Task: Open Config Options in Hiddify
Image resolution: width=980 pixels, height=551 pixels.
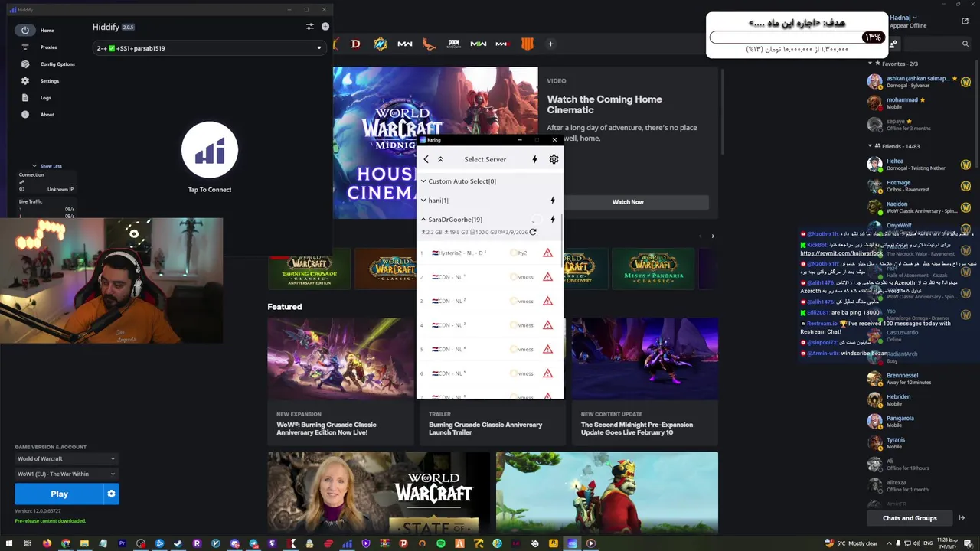Action: (47, 64)
